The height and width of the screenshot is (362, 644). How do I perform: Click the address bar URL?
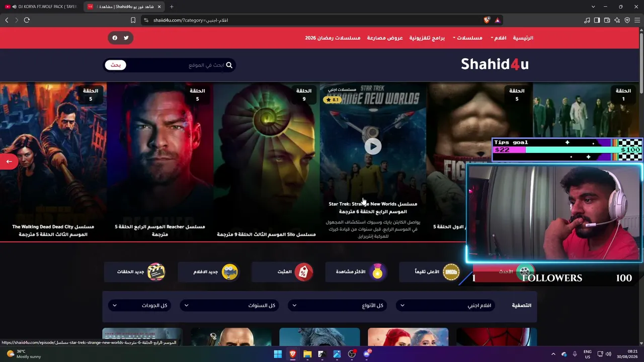(191, 20)
